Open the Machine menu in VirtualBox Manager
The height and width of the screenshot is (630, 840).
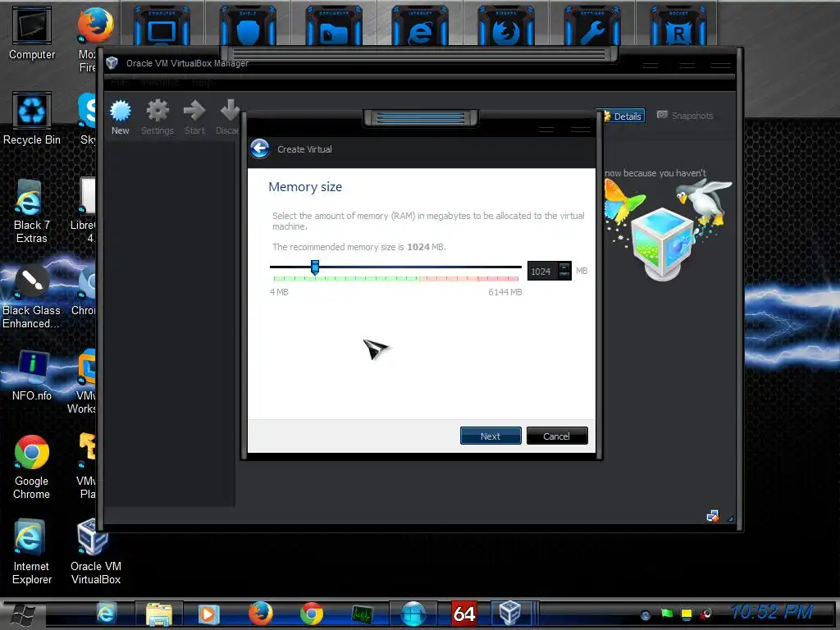tap(160, 82)
